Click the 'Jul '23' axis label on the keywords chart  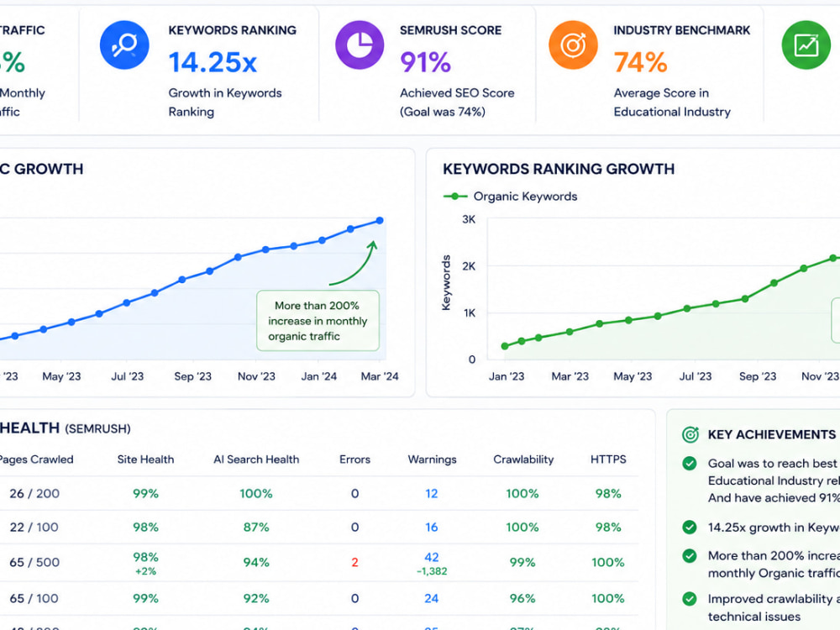click(x=696, y=376)
